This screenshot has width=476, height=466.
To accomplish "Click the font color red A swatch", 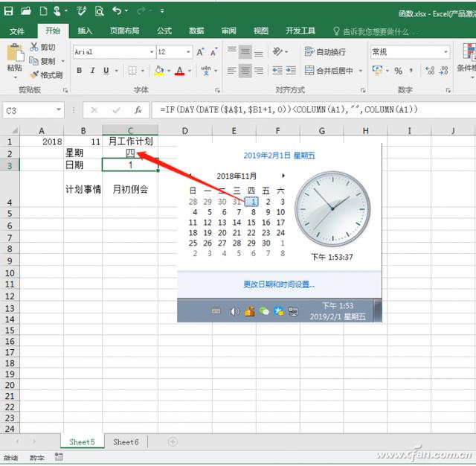I will (x=180, y=71).
